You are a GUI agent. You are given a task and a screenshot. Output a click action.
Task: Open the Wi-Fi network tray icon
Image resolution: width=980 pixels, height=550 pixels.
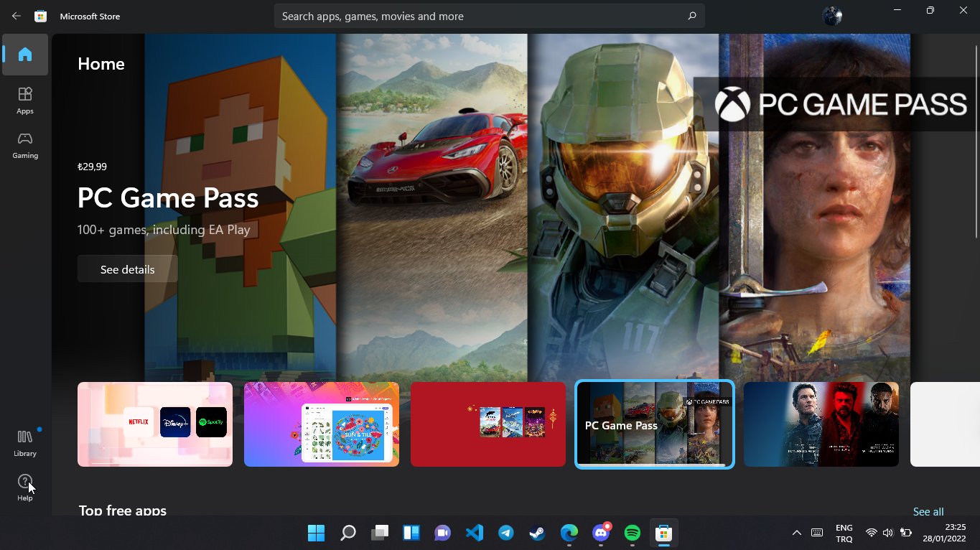872,533
